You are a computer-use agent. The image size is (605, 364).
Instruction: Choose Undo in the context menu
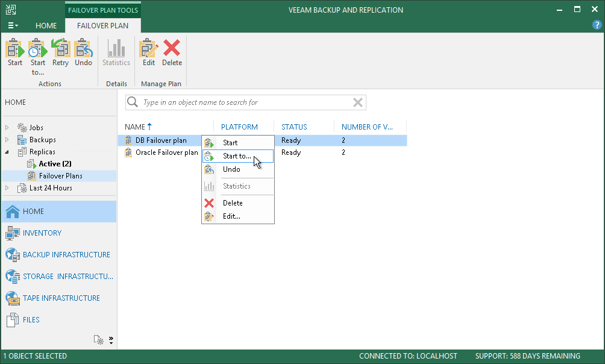click(x=238, y=169)
